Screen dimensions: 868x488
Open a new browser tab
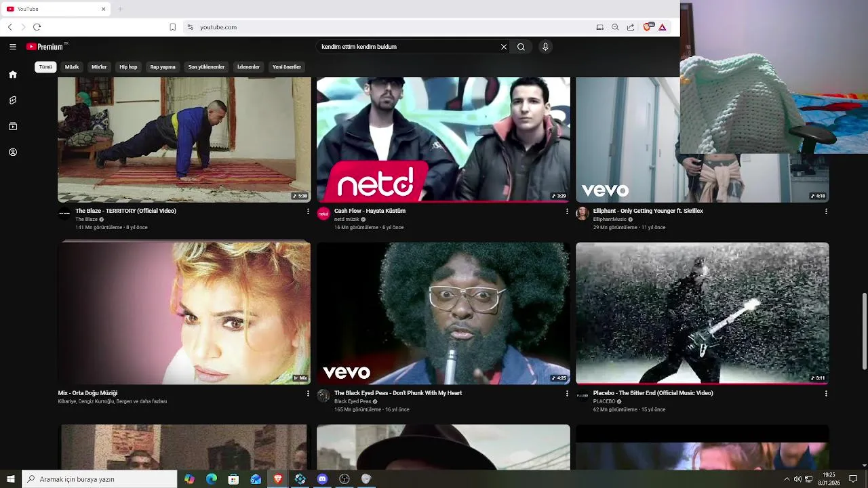coord(120,9)
